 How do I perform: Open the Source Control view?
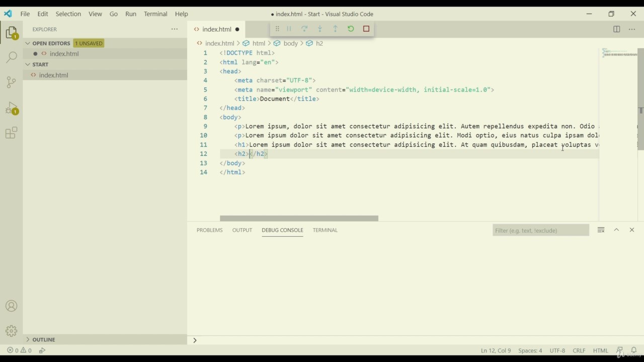pyautogui.click(x=11, y=82)
